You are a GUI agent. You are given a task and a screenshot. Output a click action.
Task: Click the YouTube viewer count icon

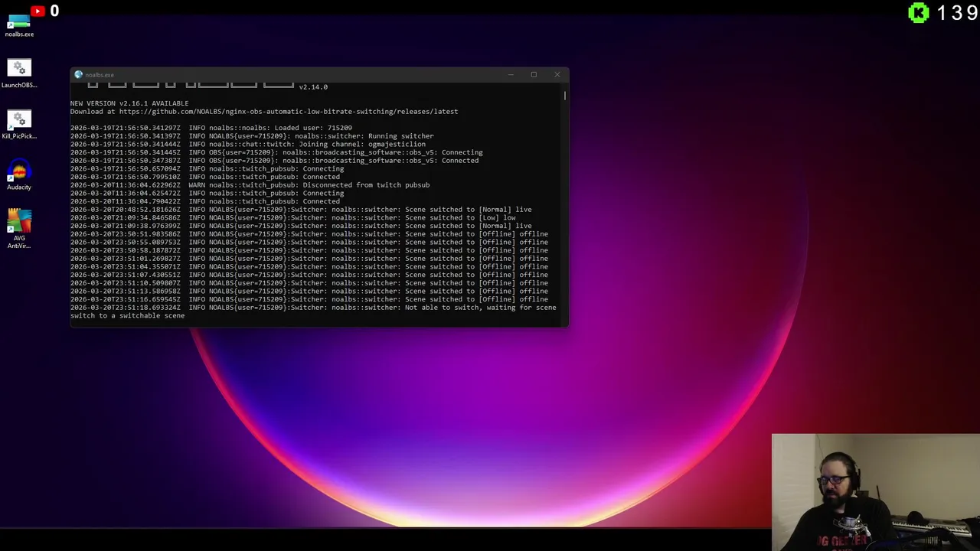pos(38,11)
